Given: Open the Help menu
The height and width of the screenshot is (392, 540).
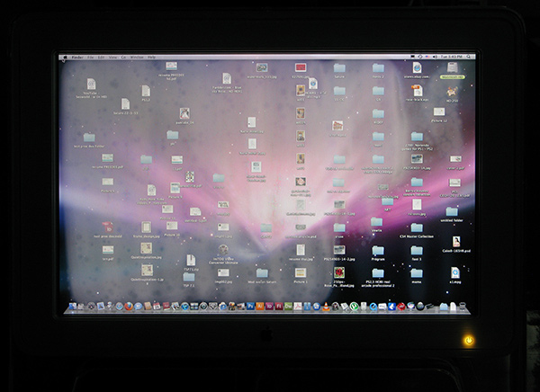Looking at the screenshot, I should tap(151, 58).
